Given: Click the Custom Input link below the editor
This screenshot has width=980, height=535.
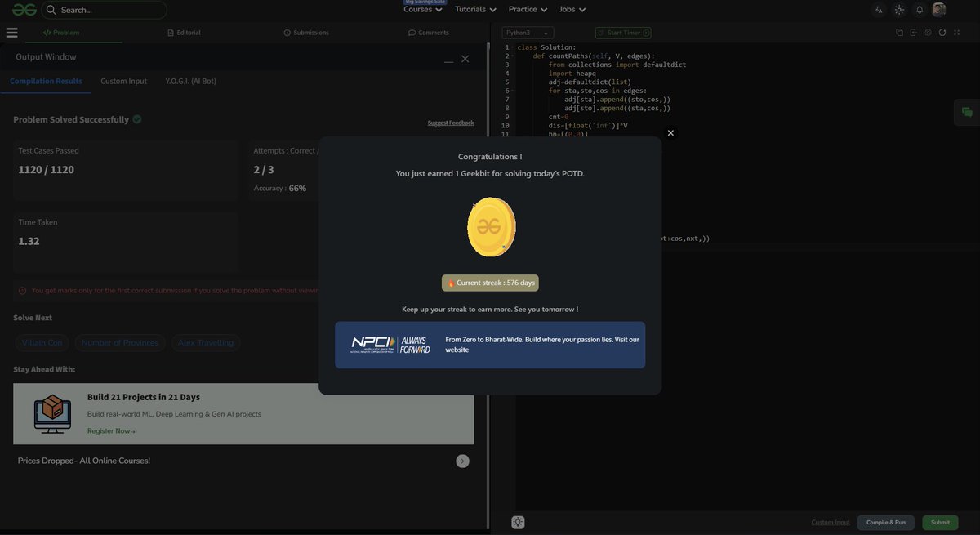Looking at the screenshot, I should (x=831, y=523).
